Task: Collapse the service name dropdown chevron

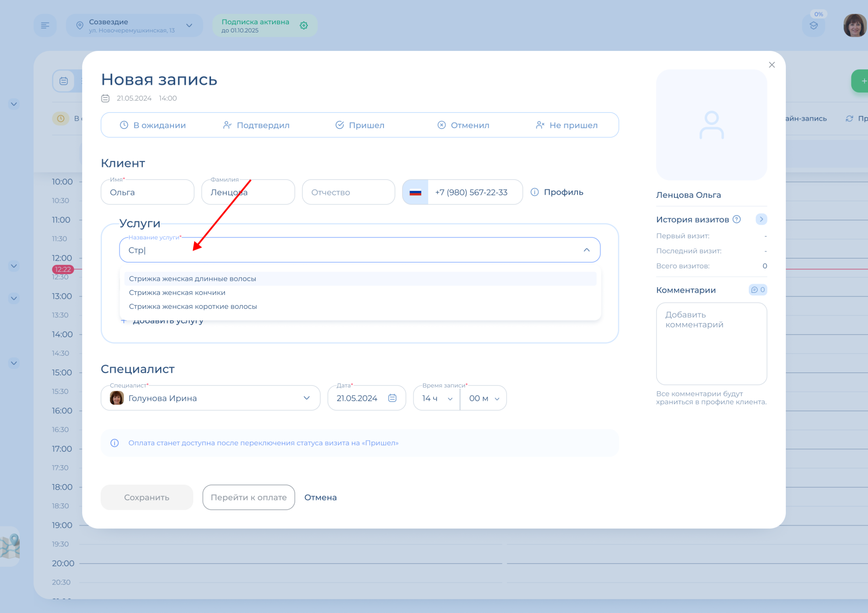Action: click(x=586, y=250)
